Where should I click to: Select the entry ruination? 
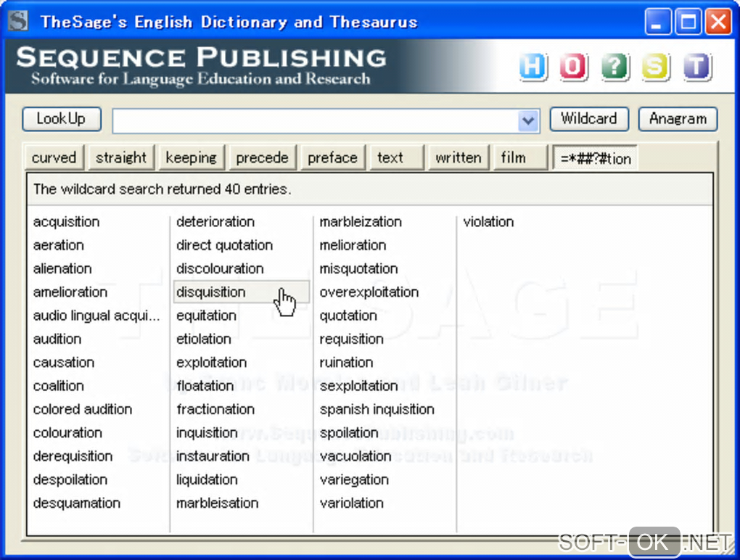pos(346,362)
